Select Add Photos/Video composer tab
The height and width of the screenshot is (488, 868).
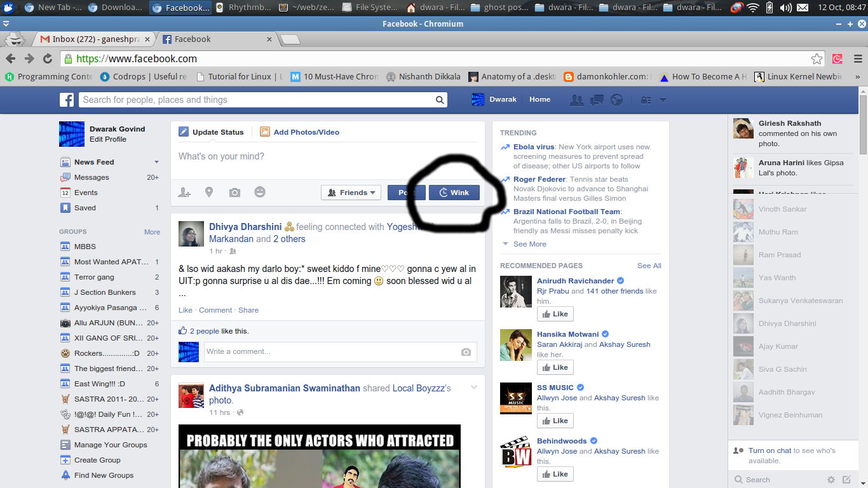click(x=299, y=132)
